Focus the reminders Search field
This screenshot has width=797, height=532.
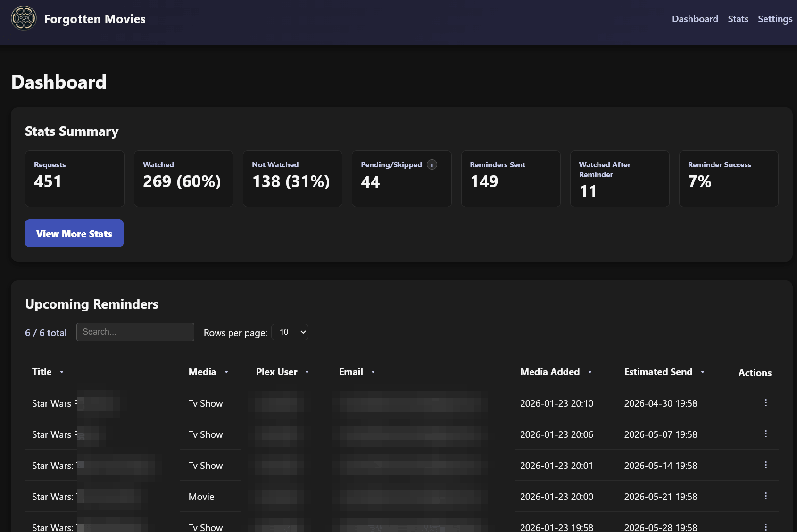[x=135, y=332]
